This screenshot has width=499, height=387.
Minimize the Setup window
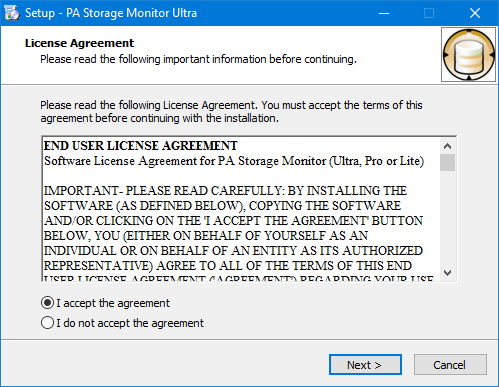click(x=384, y=13)
